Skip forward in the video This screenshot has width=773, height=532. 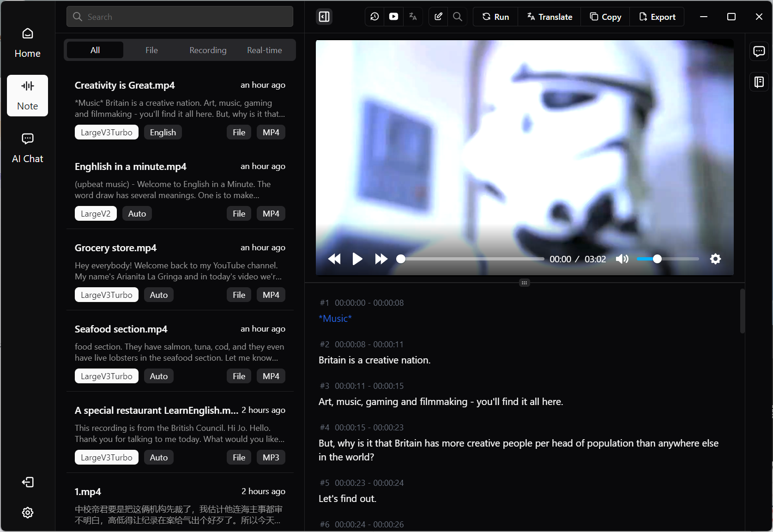(381, 259)
